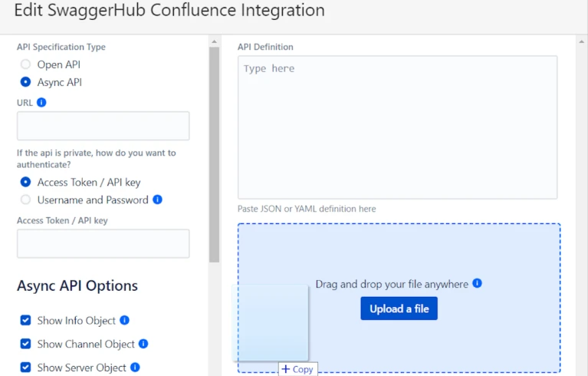Select the Async API radio button

coord(25,82)
